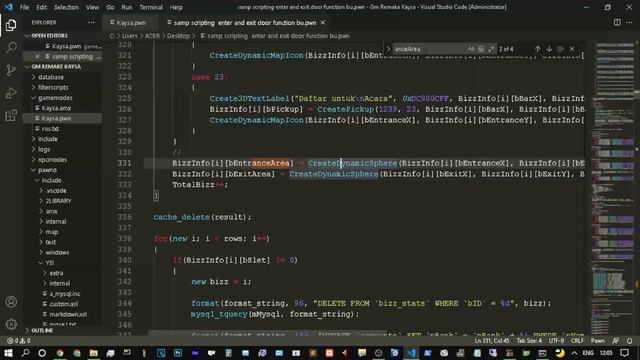Image resolution: width=640 pixels, height=360 pixels.
Task: Click Desktop in the breadcrumb path
Action: coord(178,36)
